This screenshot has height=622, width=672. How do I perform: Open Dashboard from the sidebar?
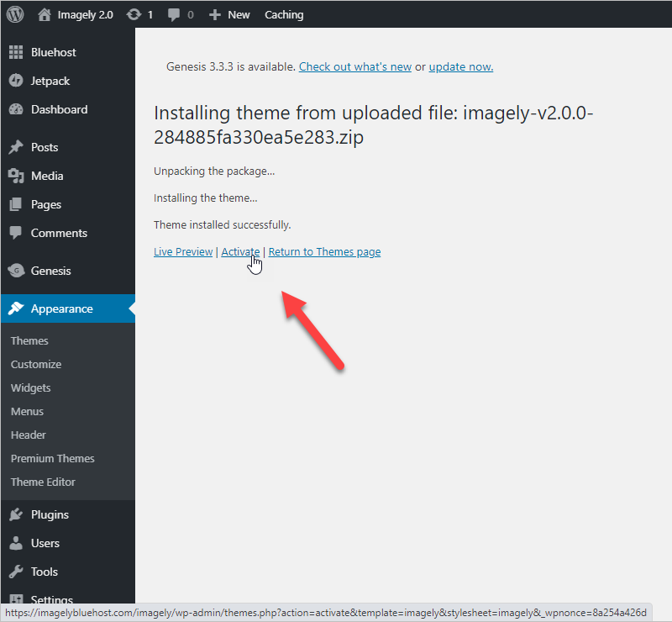click(x=59, y=110)
